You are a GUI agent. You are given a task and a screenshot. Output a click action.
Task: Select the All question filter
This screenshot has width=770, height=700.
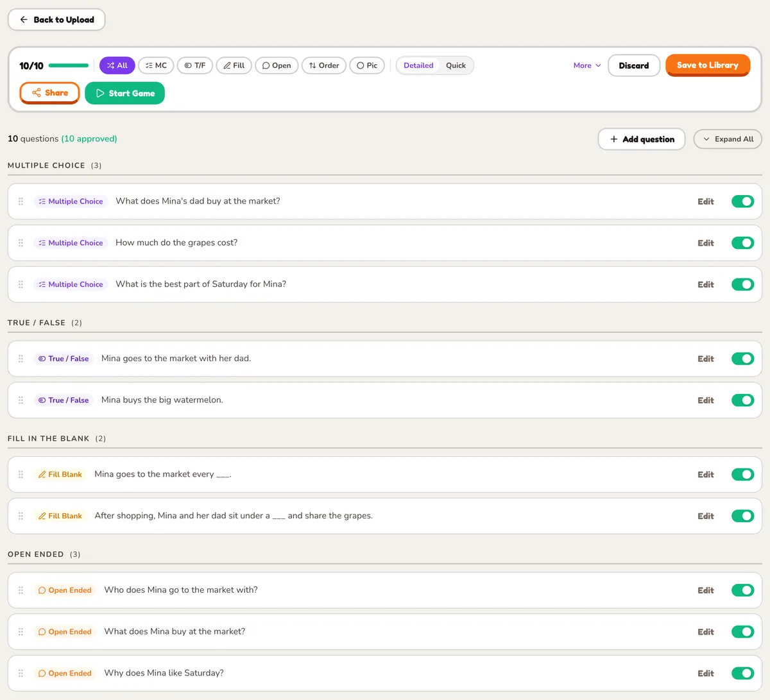coord(117,65)
